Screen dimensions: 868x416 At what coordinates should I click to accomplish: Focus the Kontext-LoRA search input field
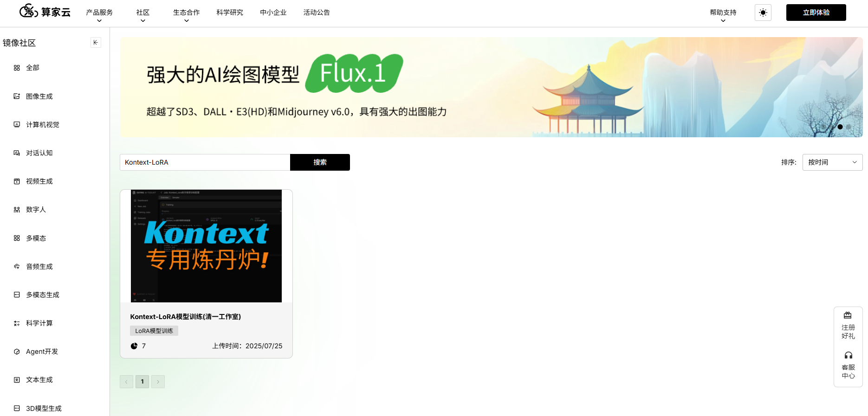click(205, 162)
